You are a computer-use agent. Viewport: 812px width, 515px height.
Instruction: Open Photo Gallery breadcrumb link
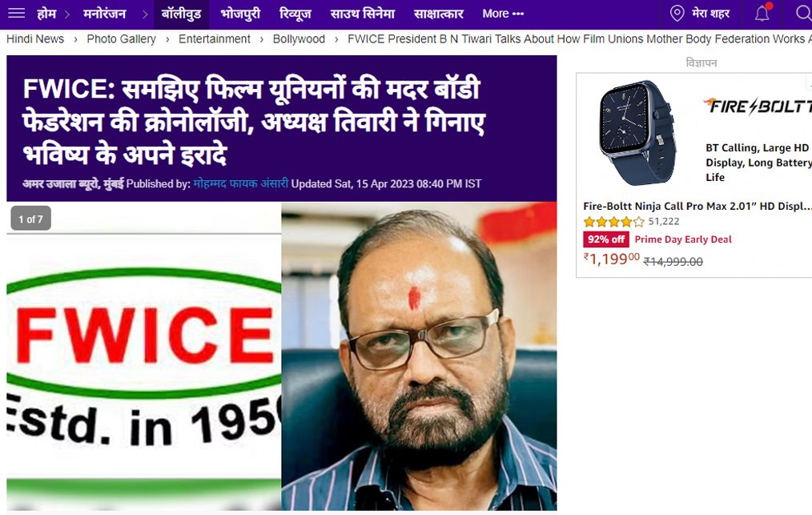click(x=121, y=39)
